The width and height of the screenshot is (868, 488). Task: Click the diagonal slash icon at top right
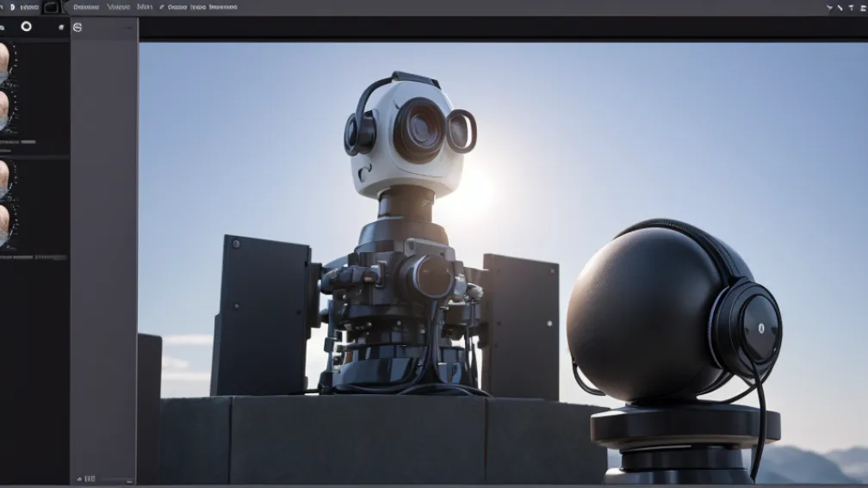point(840,8)
